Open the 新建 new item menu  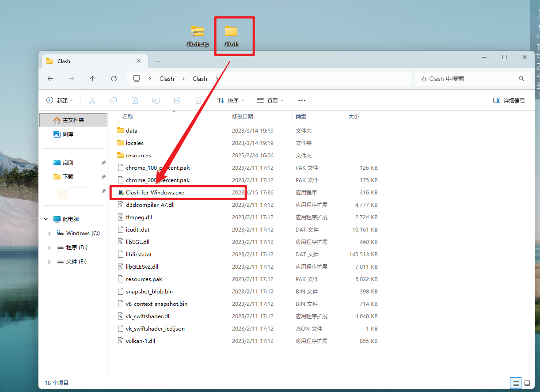tap(60, 101)
